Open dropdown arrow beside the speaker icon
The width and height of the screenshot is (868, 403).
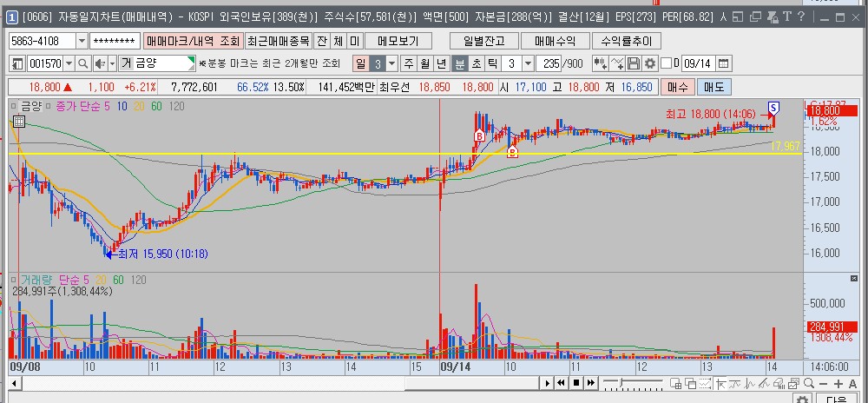coord(112,63)
